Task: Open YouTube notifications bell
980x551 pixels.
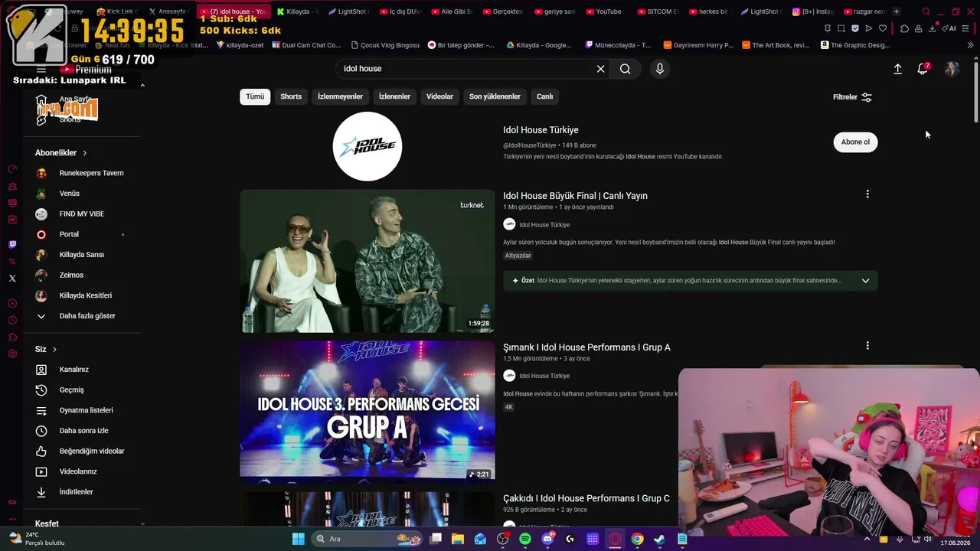Action: (x=923, y=69)
